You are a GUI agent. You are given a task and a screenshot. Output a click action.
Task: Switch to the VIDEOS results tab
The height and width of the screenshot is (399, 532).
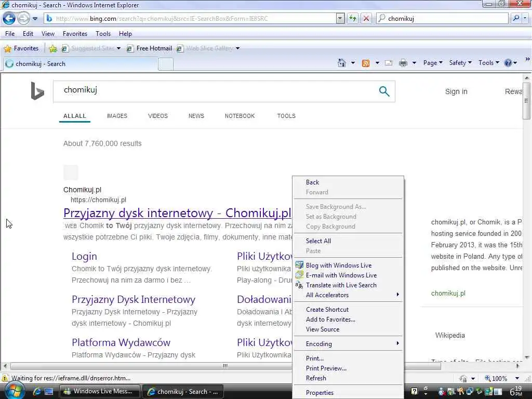click(x=158, y=116)
